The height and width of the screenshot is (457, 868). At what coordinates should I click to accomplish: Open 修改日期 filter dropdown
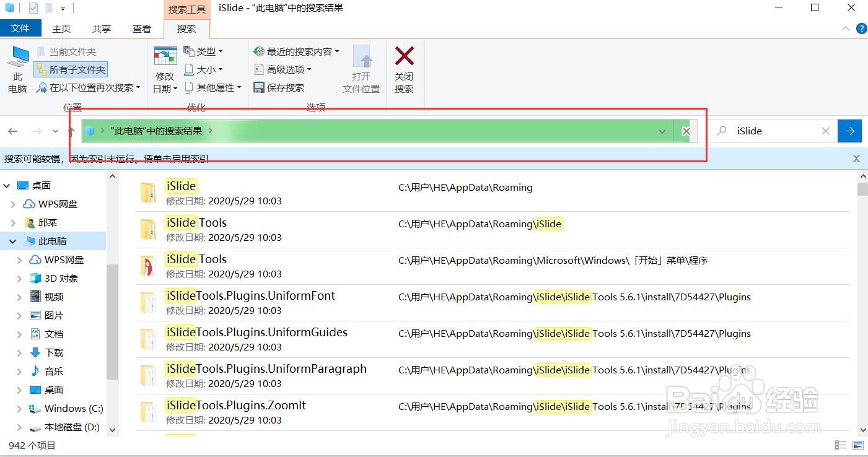point(165,70)
